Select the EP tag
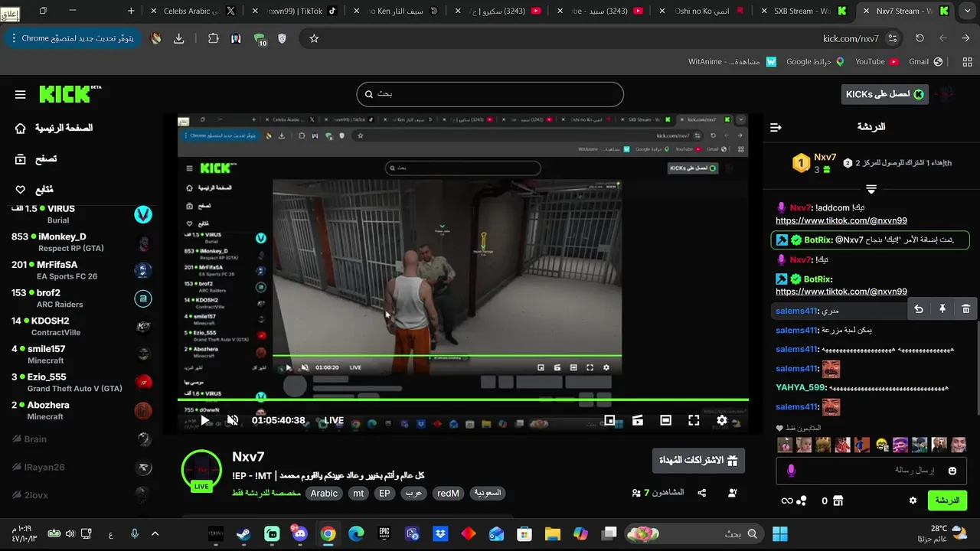Image resolution: width=980 pixels, height=551 pixels. [385, 494]
